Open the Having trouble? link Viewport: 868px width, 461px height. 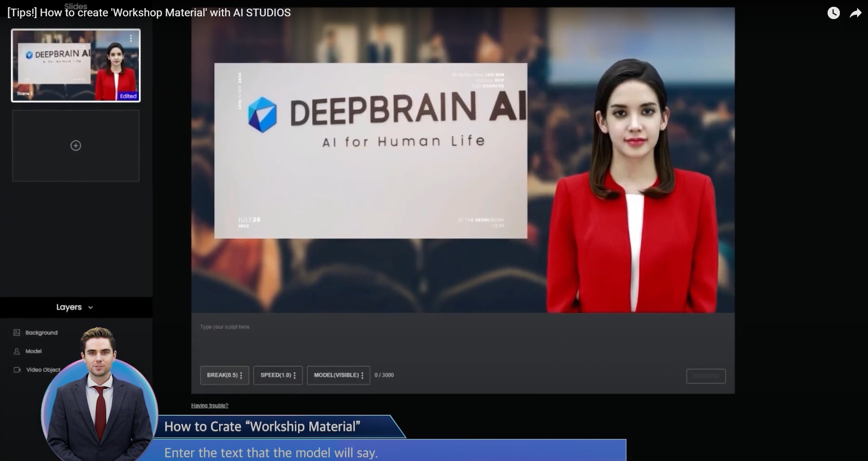click(x=210, y=406)
